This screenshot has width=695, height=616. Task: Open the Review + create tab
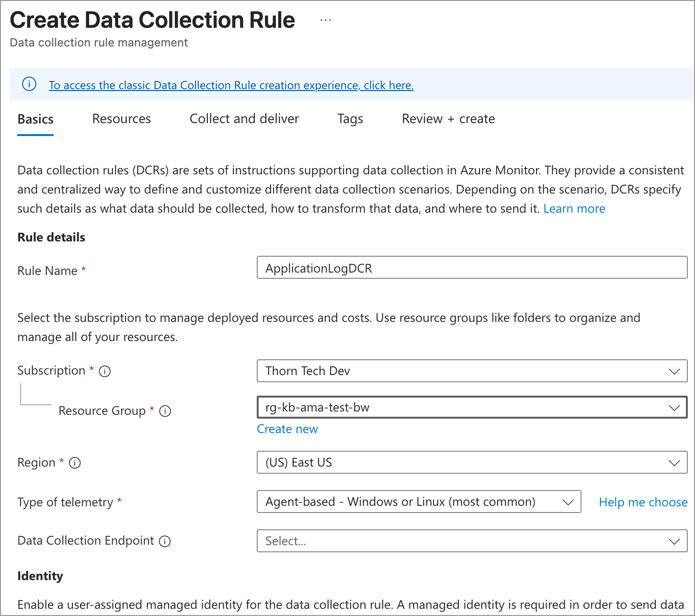(448, 119)
